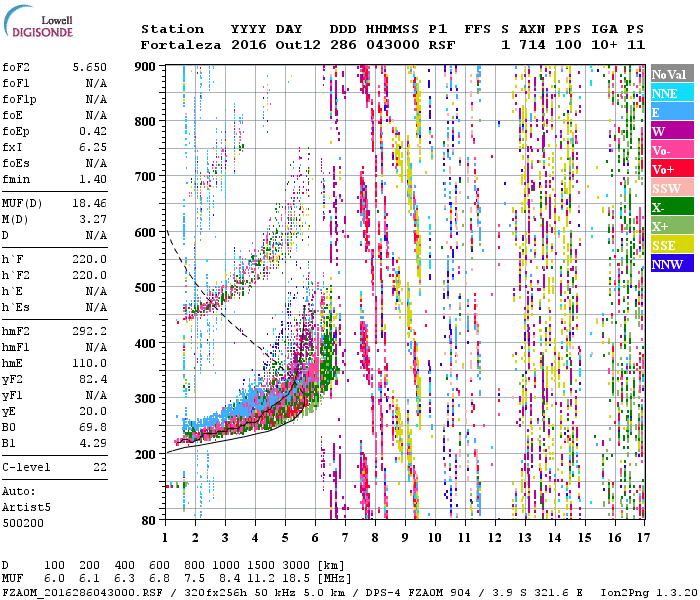The width and height of the screenshot is (700, 600).
Task: Select the W purple legend swatch
Action: (x=672, y=131)
